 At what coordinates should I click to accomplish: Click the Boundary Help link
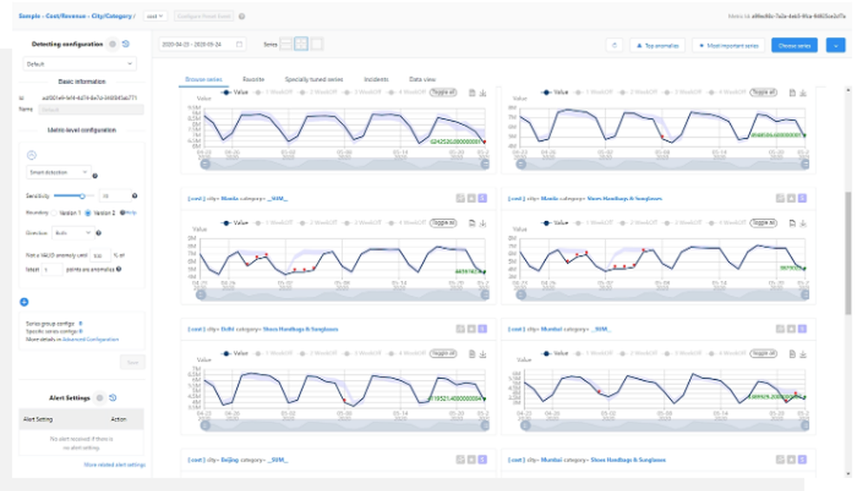(x=131, y=213)
